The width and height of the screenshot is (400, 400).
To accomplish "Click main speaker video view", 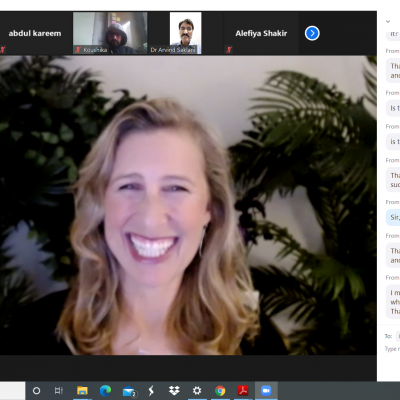I will (188, 205).
